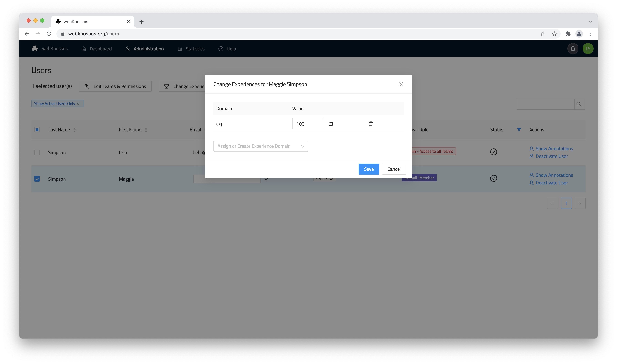Toggle the select-all users checkbox
617x364 pixels.
click(x=37, y=129)
